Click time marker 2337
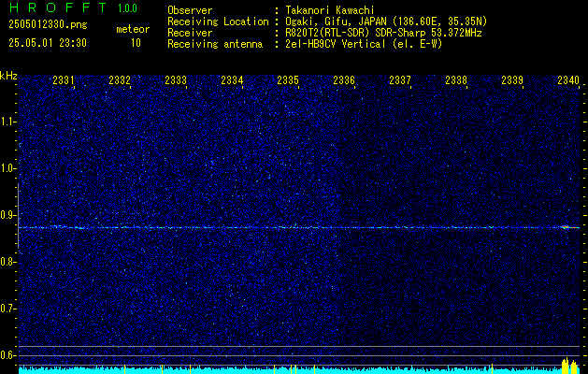This screenshot has height=374, width=588. pyautogui.click(x=400, y=79)
